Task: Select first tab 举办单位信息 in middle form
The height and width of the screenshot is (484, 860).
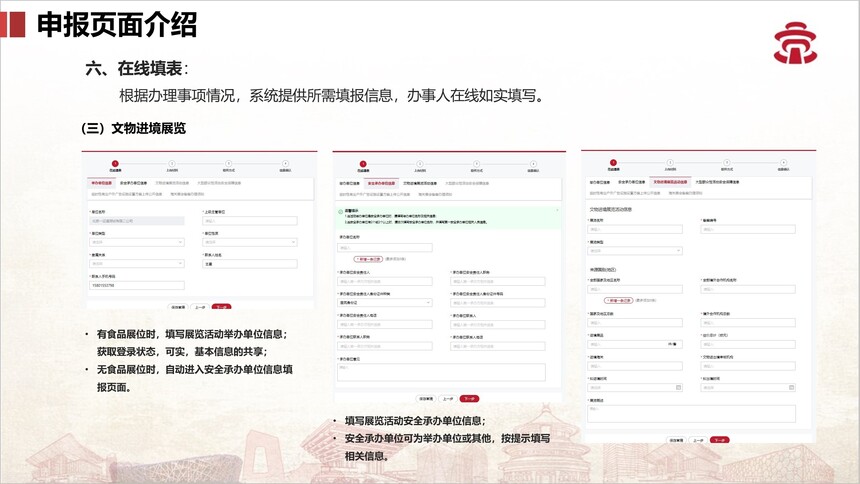Action: click(349, 183)
